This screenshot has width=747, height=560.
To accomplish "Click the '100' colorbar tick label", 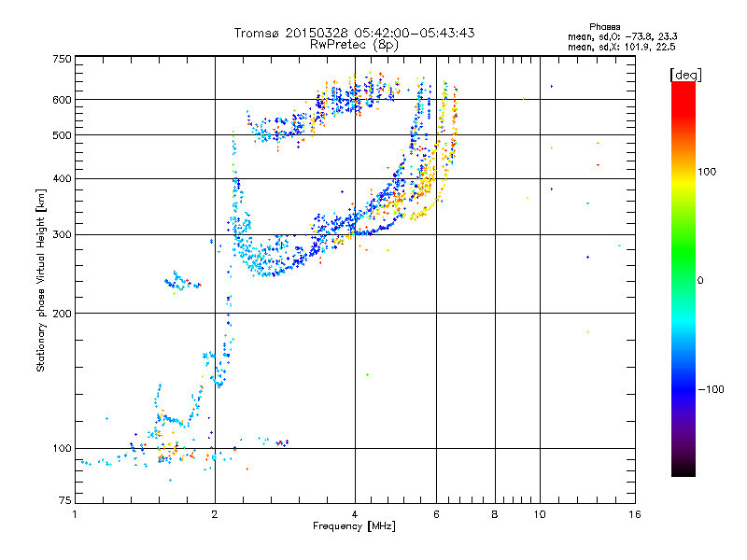I will pos(707,172).
